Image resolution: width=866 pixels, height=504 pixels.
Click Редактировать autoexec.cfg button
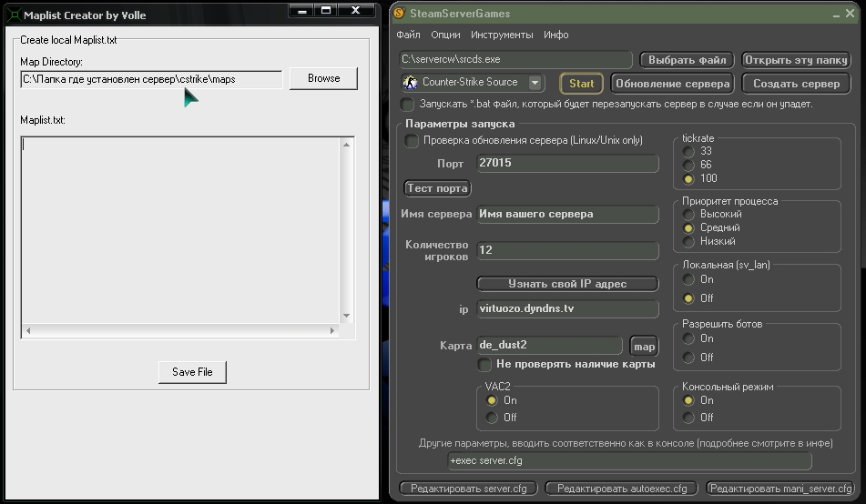pos(622,489)
